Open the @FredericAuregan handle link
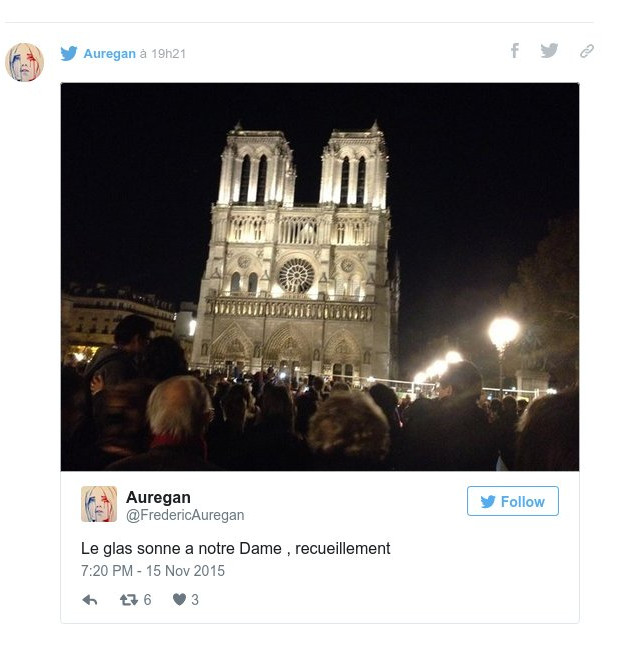The image size is (619, 645). (185, 515)
